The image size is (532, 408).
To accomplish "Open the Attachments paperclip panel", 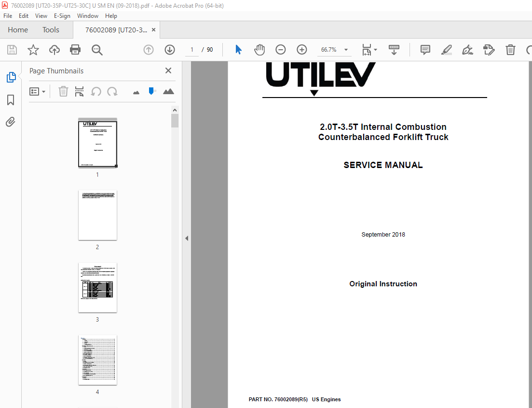I will (11, 122).
